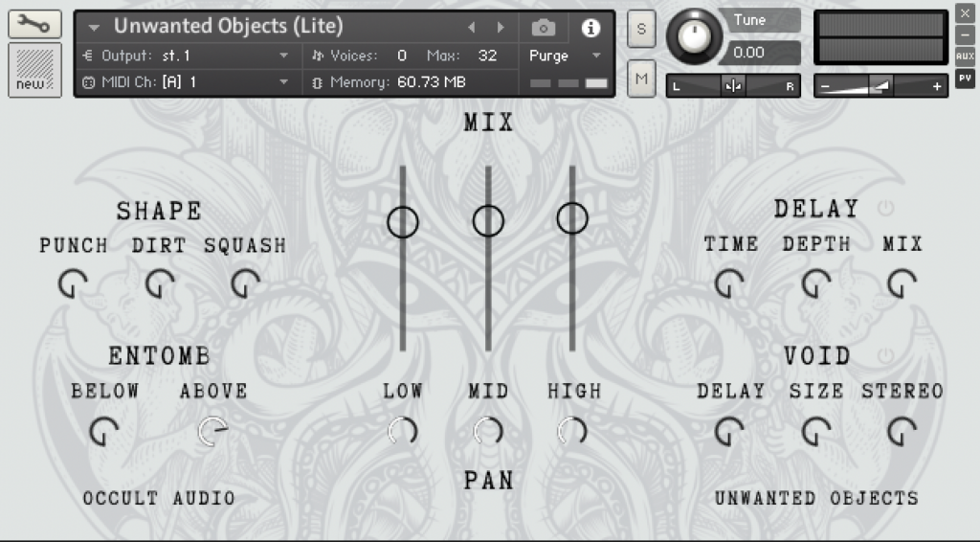This screenshot has width=980, height=542.
Task: Load the previous instrument with the left arrow
Action: pyautogui.click(x=472, y=28)
